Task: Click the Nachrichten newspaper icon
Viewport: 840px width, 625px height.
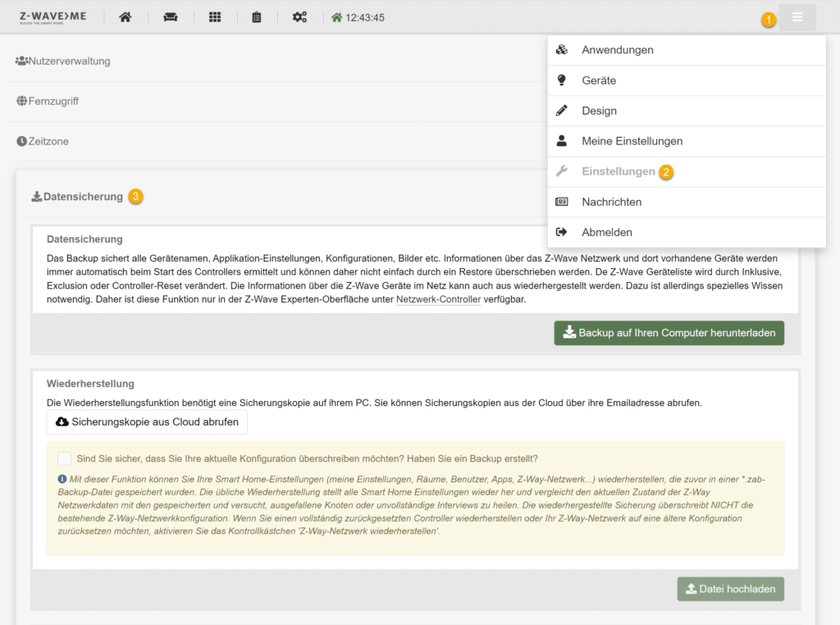Action: (561, 202)
